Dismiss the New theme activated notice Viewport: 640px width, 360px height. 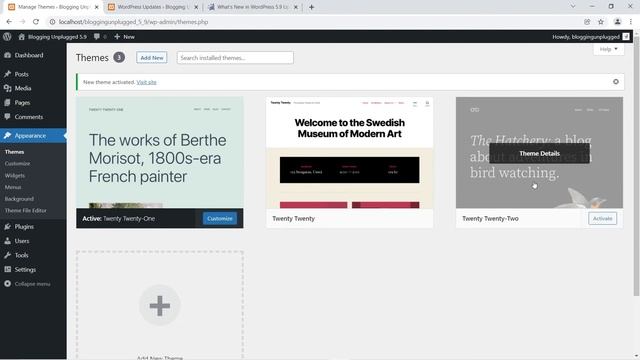click(616, 82)
